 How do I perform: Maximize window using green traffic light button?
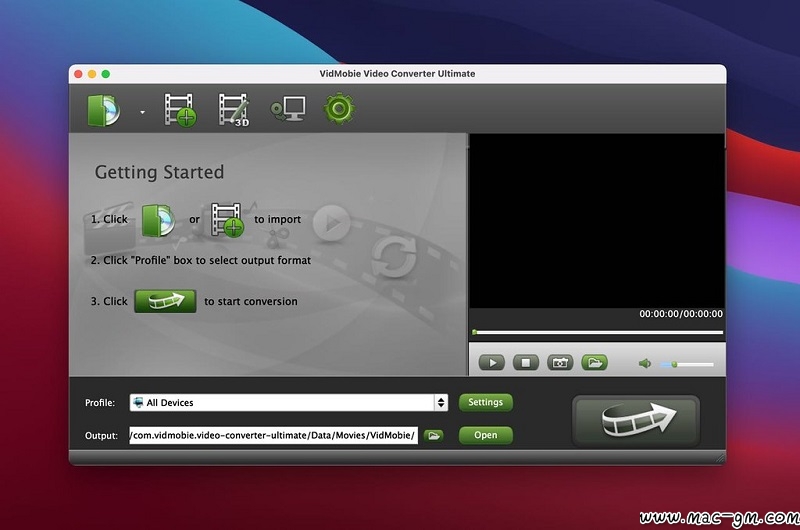(106, 74)
